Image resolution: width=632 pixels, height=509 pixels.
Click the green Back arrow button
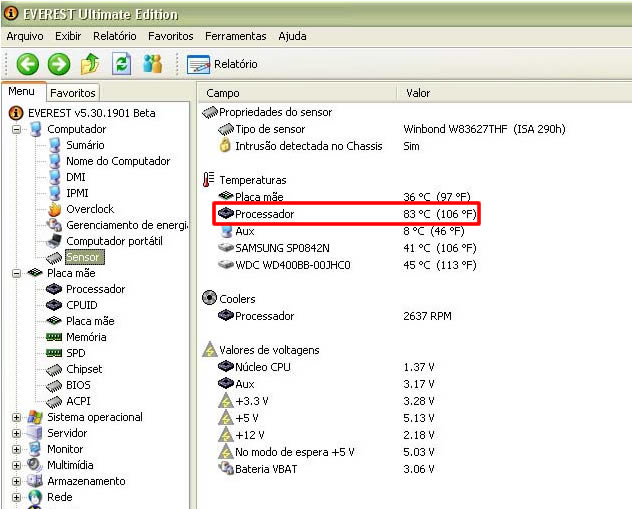pos(27,64)
